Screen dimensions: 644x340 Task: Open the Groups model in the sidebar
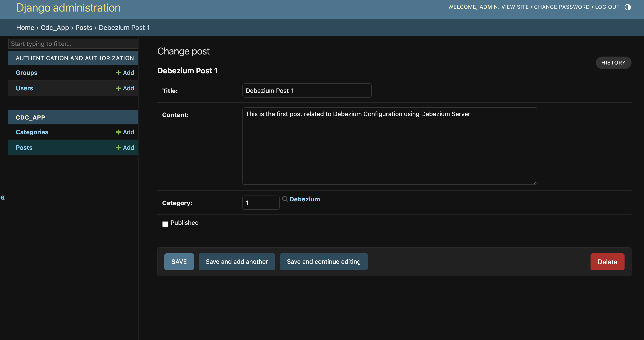pyautogui.click(x=26, y=73)
